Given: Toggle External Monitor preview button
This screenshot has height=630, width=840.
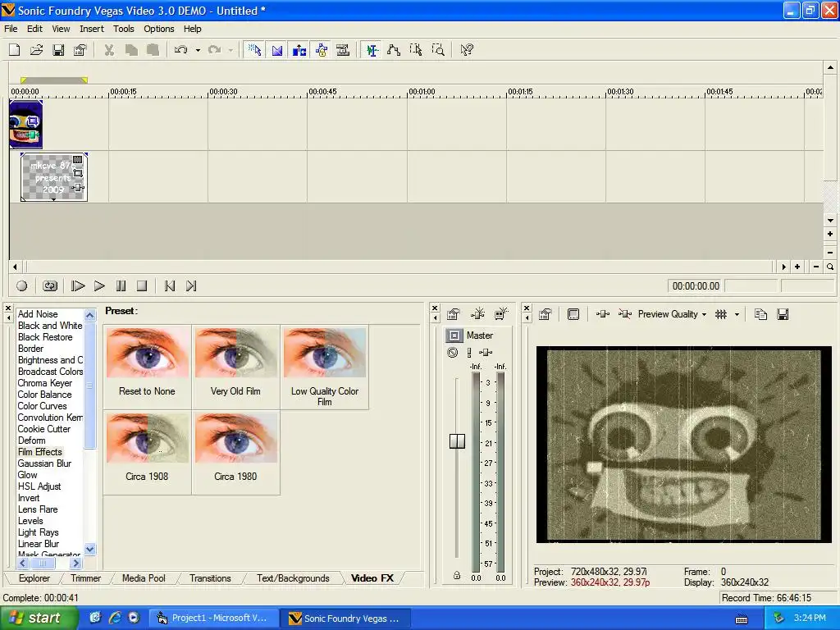Looking at the screenshot, I should tap(573, 314).
